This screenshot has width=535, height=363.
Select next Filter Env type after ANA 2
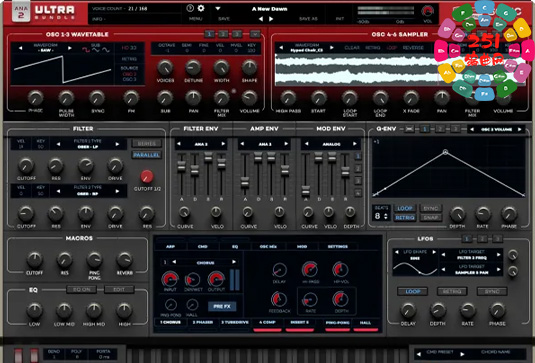[x=223, y=144]
